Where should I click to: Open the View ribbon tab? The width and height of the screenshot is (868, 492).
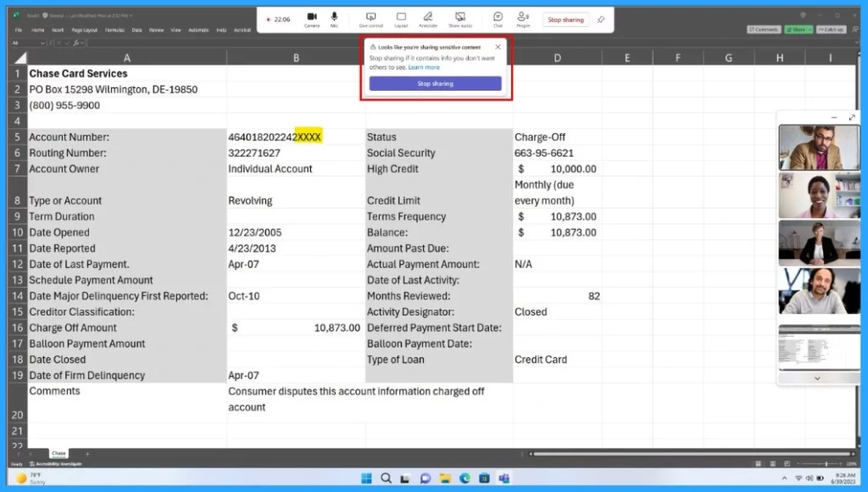click(x=175, y=30)
